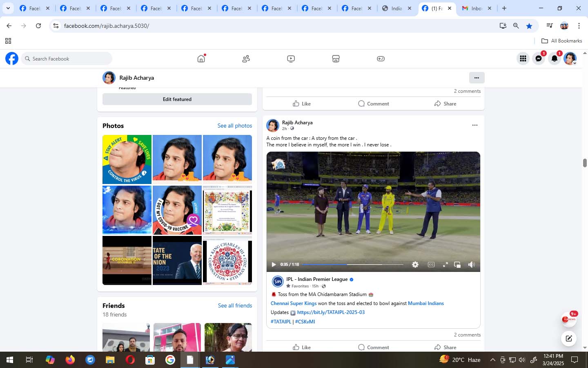Open browser zoom magnifier icon

(x=516, y=26)
